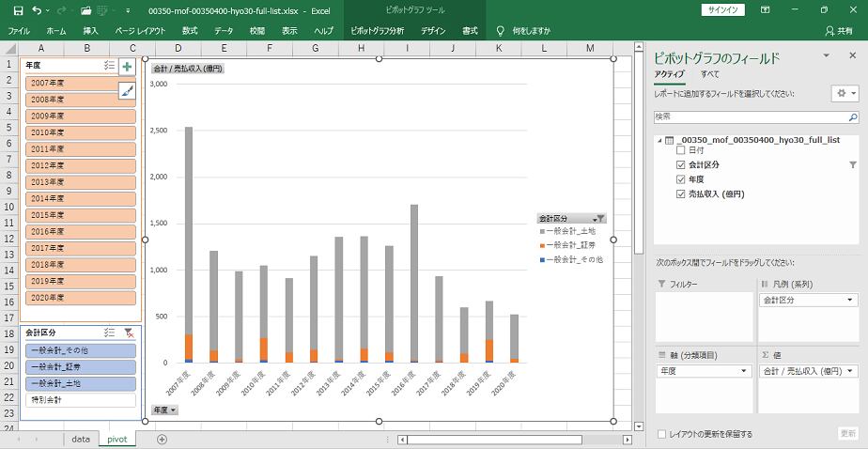Click the サインイン button
This screenshot has width=868, height=449.
tap(722, 10)
